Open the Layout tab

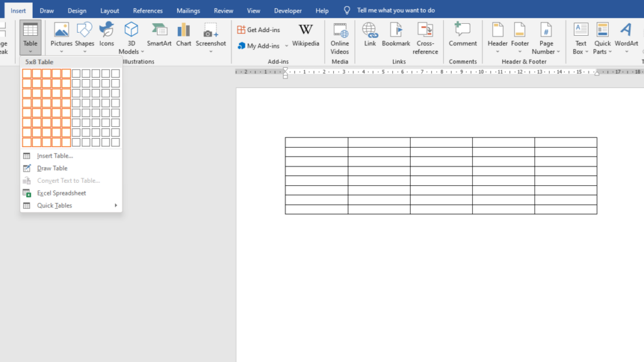point(109,11)
